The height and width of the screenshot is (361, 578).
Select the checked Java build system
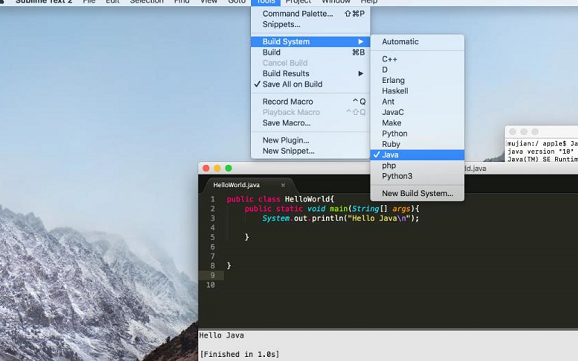pyautogui.click(x=417, y=155)
